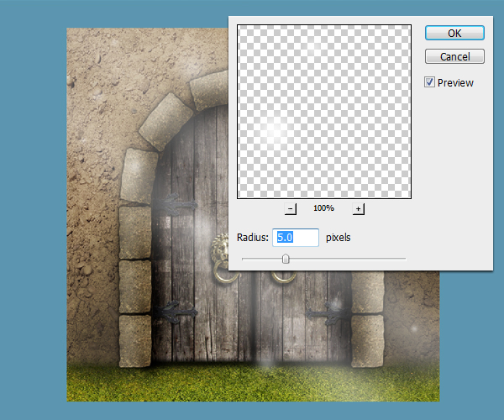Uncheck the Preview checkbox

pyautogui.click(x=429, y=82)
